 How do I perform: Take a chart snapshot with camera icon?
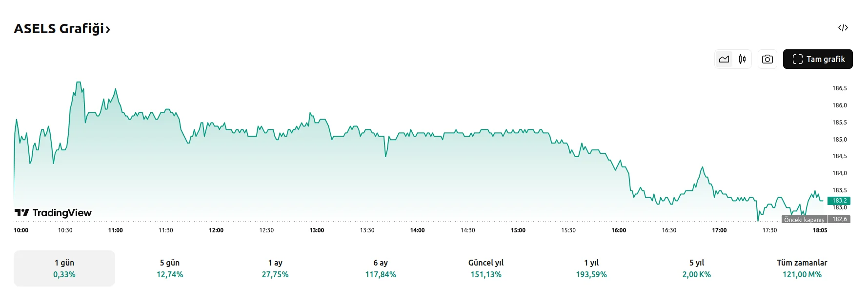tap(767, 59)
